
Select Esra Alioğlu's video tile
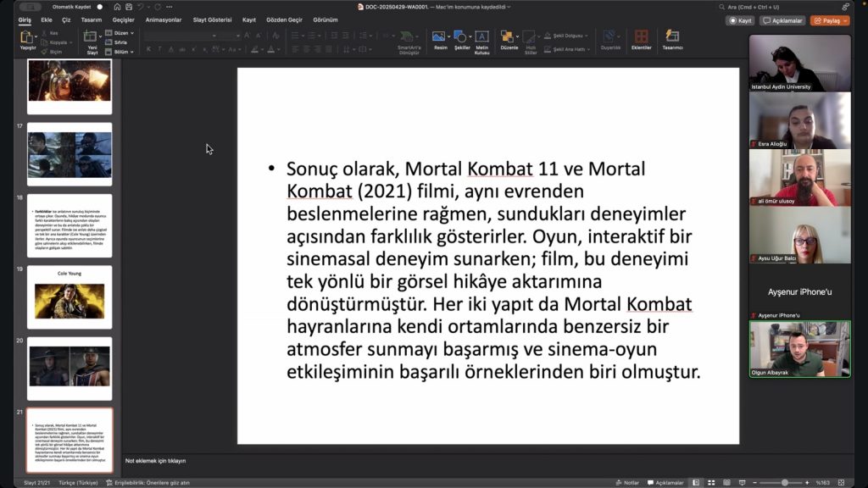[x=800, y=120]
